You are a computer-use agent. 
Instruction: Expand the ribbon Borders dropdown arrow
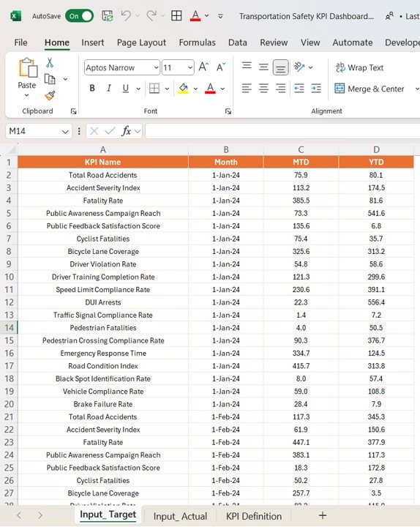(167, 89)
